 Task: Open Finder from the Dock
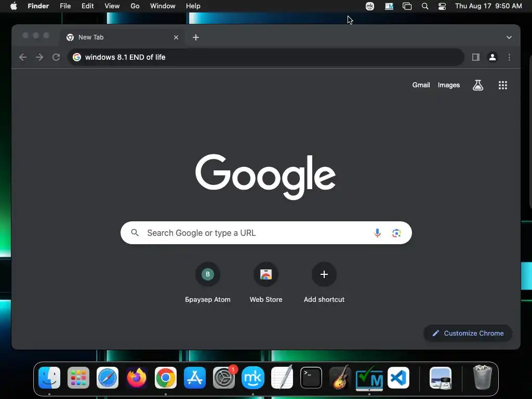(x=49, y=378)
